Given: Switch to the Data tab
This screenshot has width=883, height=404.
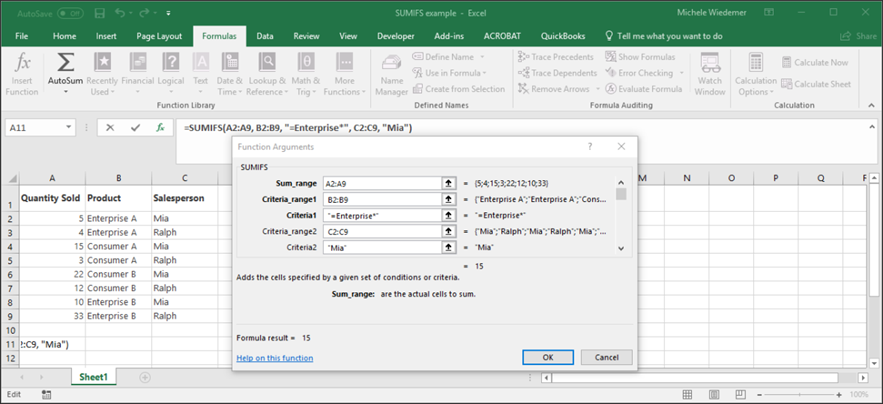Looking at the screenshot, I should 265,36.
